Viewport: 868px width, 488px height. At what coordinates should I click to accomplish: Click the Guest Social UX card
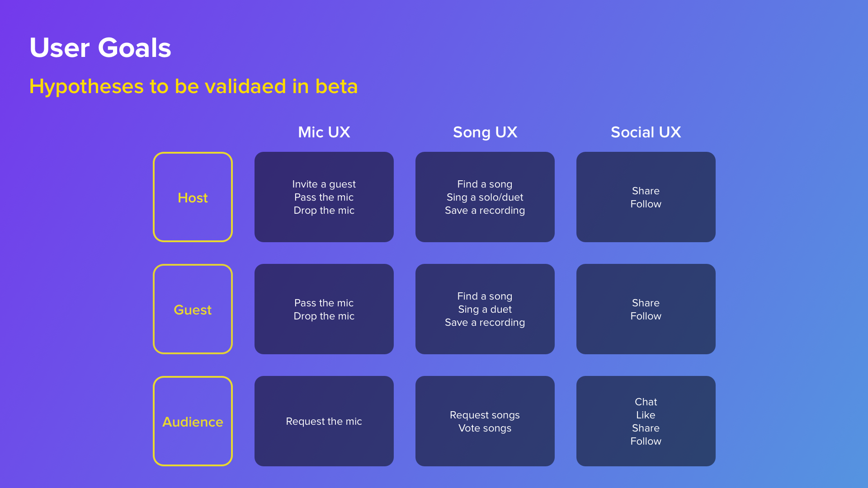[x=646, y=309]
